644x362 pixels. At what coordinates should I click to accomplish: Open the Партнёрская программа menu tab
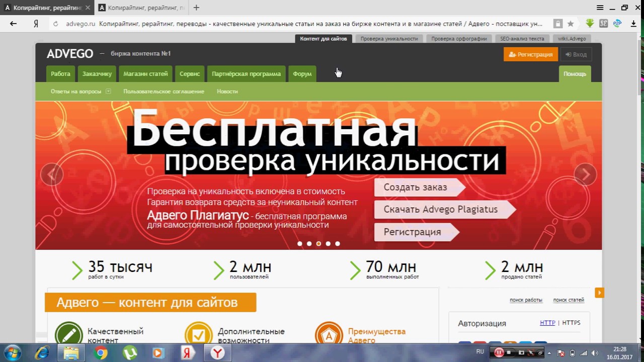click(246, 74)
